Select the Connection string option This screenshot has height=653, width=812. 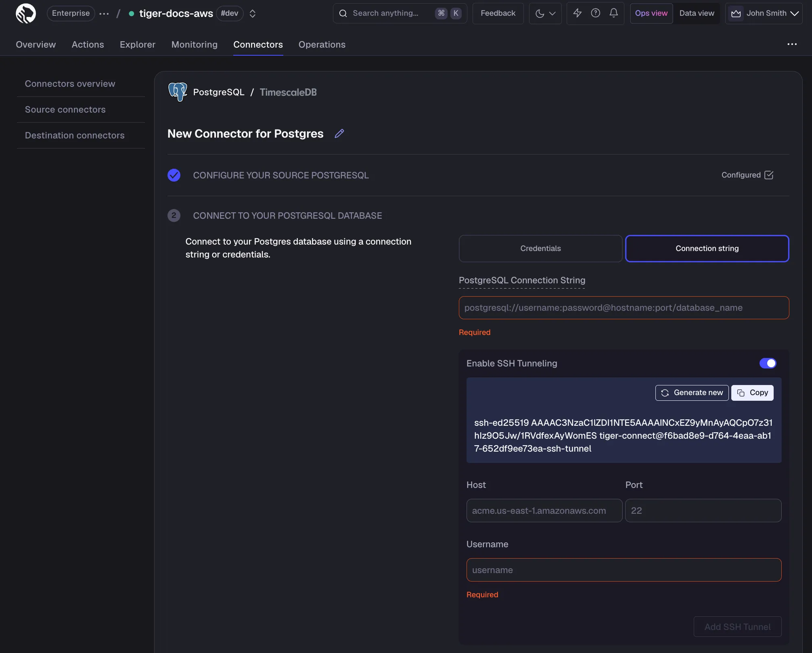[707, 249]
